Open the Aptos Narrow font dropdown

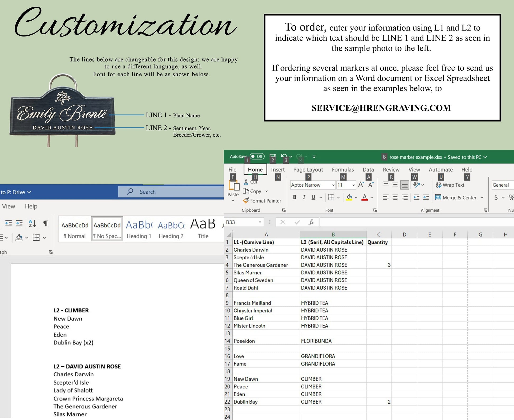333,185
